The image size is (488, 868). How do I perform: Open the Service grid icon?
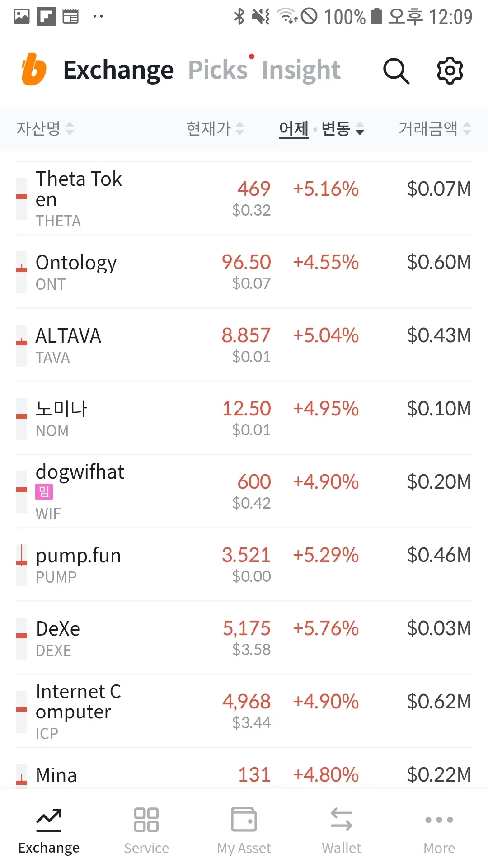[x=146, y=820]
